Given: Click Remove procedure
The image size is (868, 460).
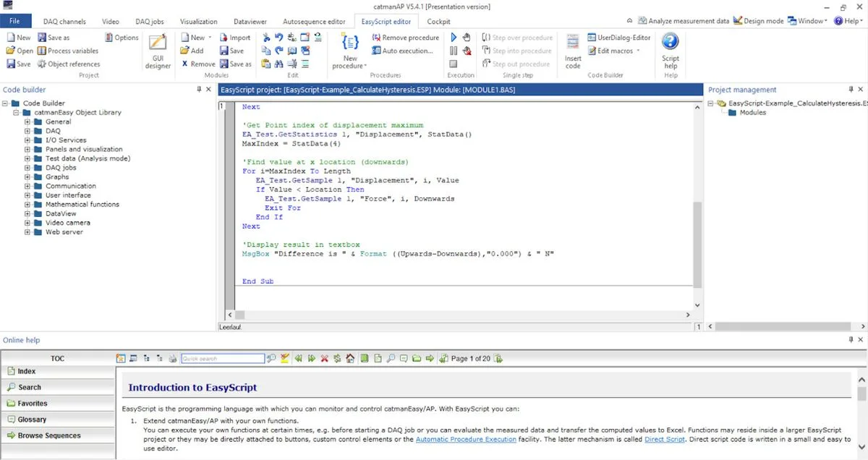Looking at the screenshot, I should (405, 38).
